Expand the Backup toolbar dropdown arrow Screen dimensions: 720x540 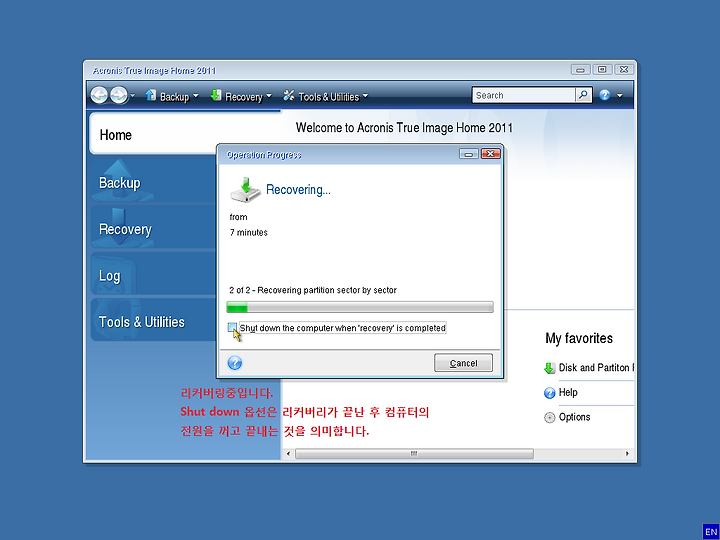tap(196, 96)
